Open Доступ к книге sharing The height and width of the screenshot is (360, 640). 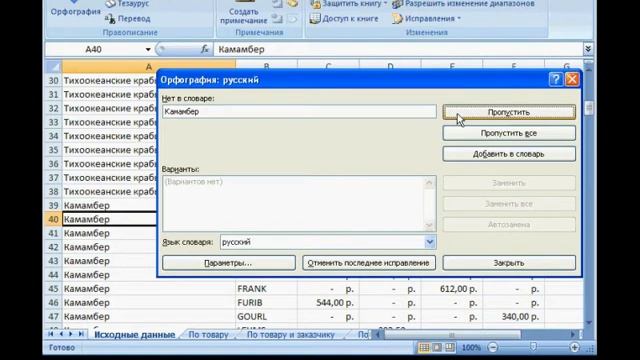[x=344, y=19]
